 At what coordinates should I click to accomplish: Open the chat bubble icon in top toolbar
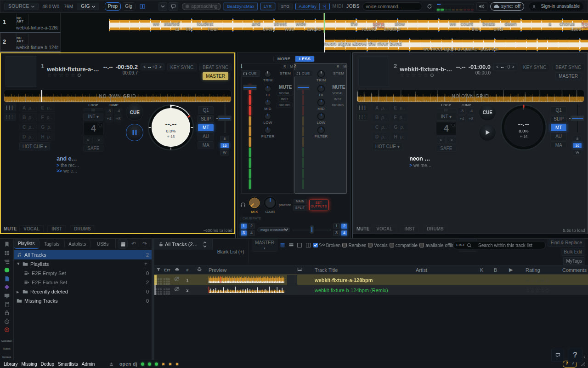coord(173,6)
